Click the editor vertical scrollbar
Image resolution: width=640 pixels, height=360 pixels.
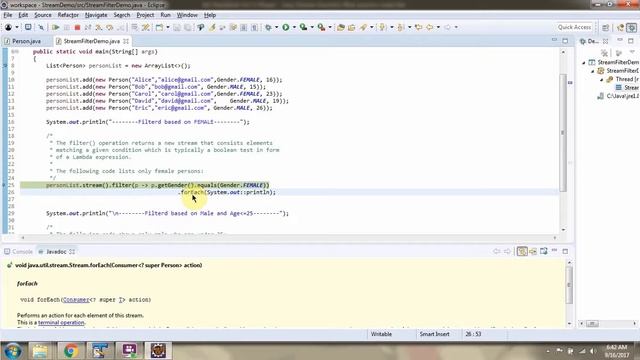tap(563, 133)
